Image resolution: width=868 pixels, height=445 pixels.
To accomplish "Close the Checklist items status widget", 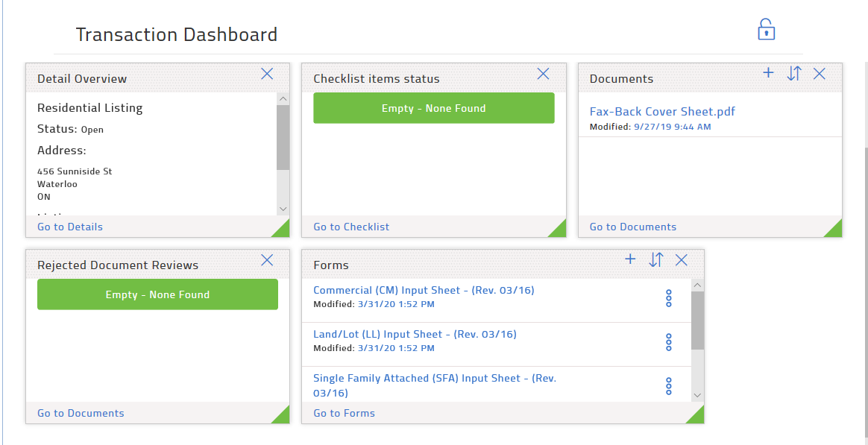I will pyautogui.click(x=543, y=73).
